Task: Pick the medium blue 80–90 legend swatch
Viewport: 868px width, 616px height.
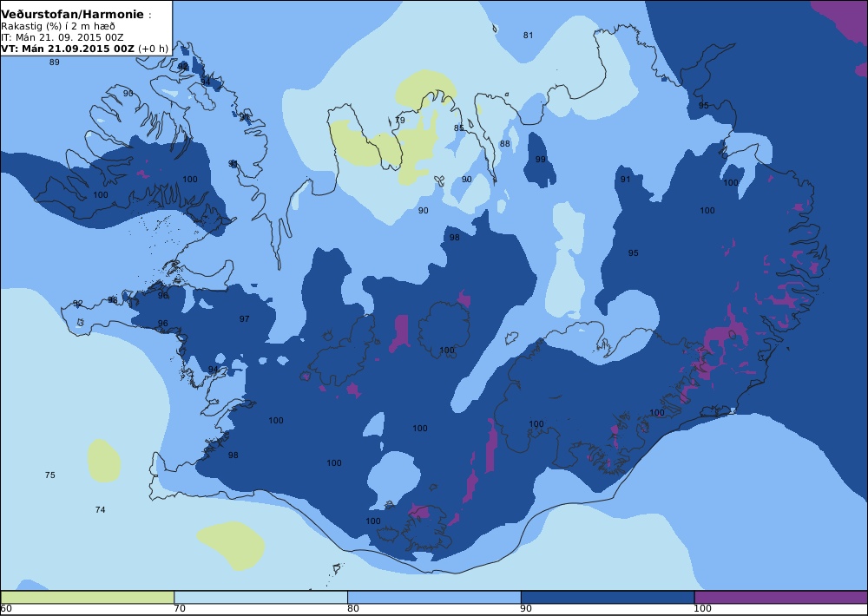Action: coord(434,597)
